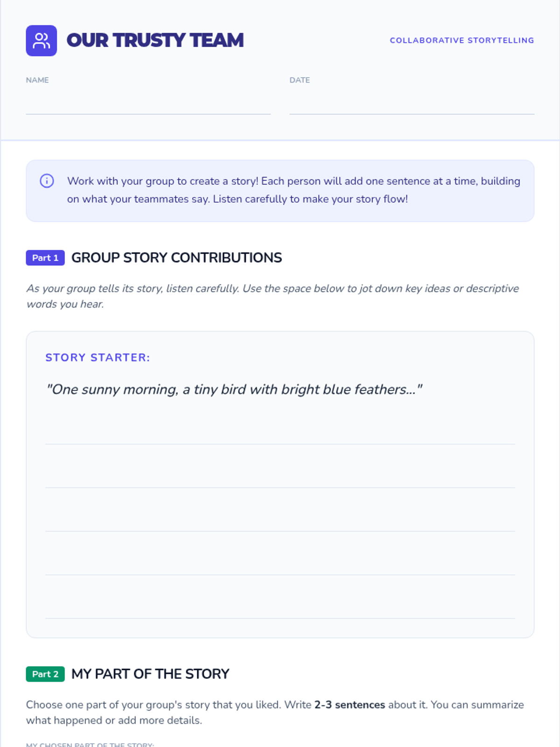Click the green Part 2 badge

(x=45, y=674)
